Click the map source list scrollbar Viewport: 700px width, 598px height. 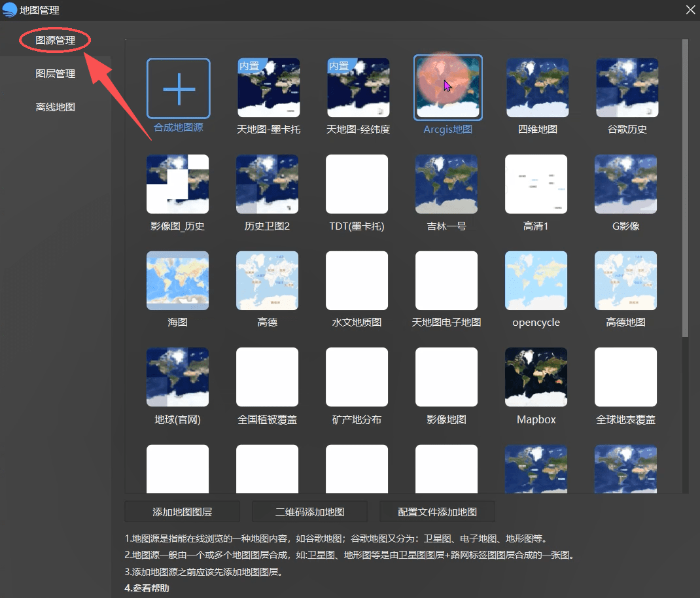coord(685,188)
